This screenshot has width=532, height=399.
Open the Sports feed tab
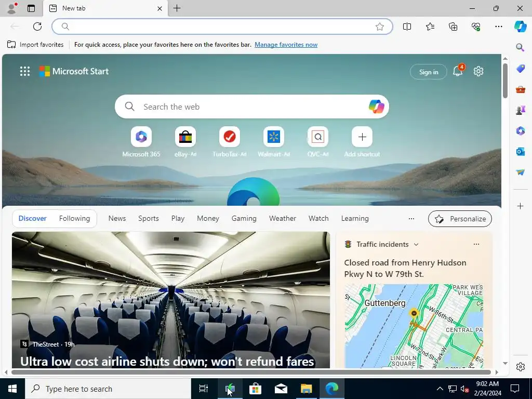coord(148,219)
